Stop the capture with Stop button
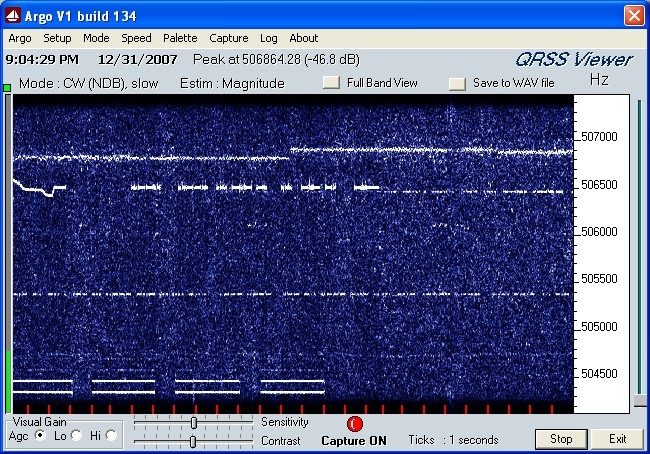 561,439
